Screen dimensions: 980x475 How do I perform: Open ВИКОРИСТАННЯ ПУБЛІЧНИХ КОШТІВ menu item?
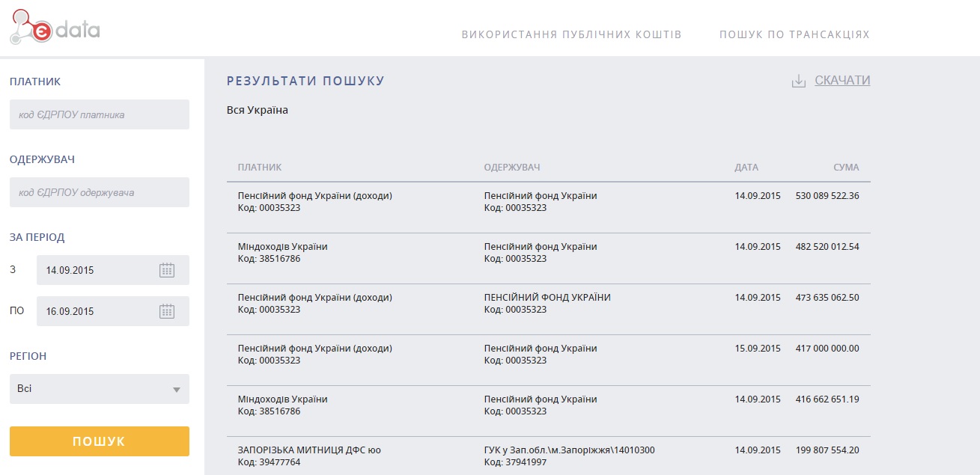pyautogui.click(x=571, y=34)
